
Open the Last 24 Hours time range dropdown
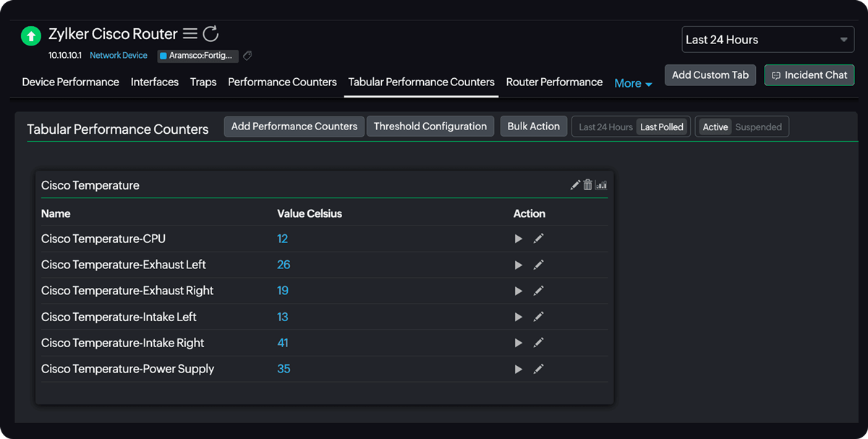[x=767, y=39]
